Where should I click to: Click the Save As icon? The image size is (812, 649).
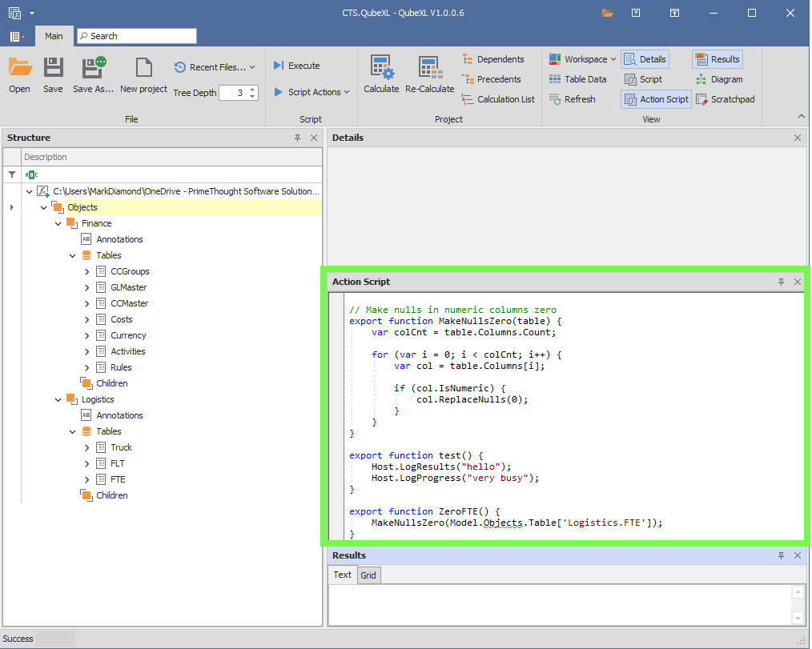click(x=94, y=74)
